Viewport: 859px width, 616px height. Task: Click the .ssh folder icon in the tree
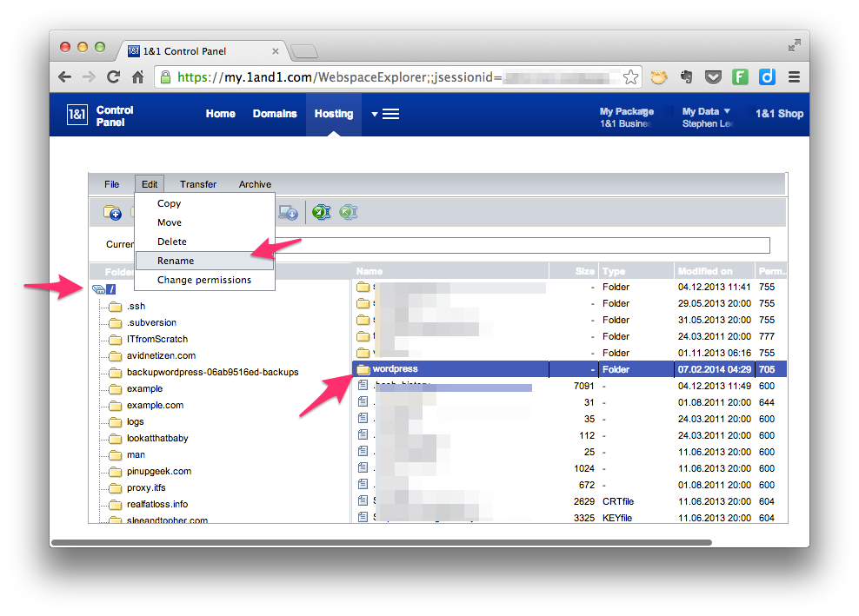115,306
